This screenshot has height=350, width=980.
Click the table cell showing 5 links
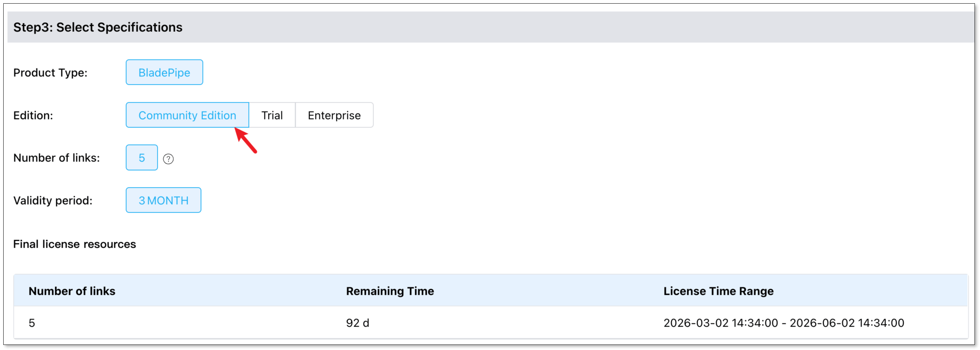pyautogui.click(x=32, y=323)
